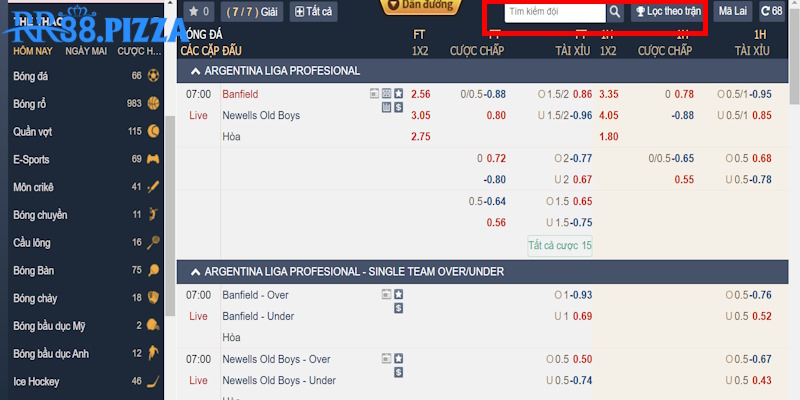Click the dollar icon in the Banfield match row
The image size is (800, 400).
click(x=398, y=107)
